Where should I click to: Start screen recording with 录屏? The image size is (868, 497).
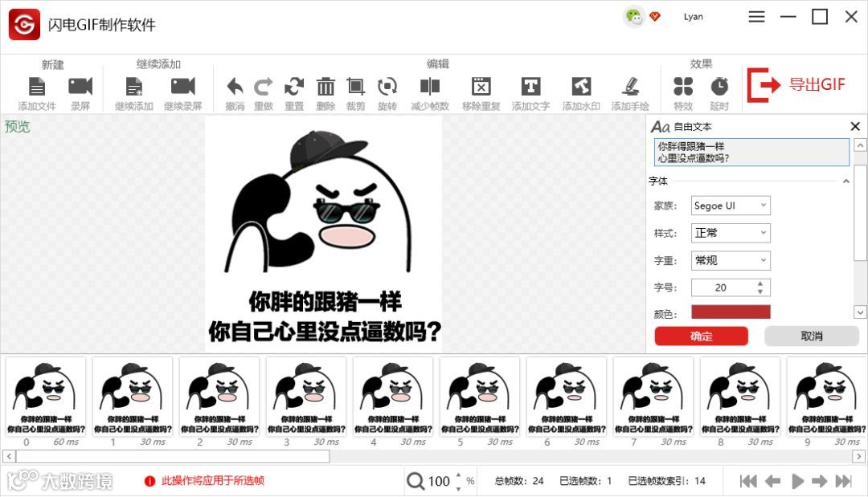pyautogui.click(x=80, y=87)
